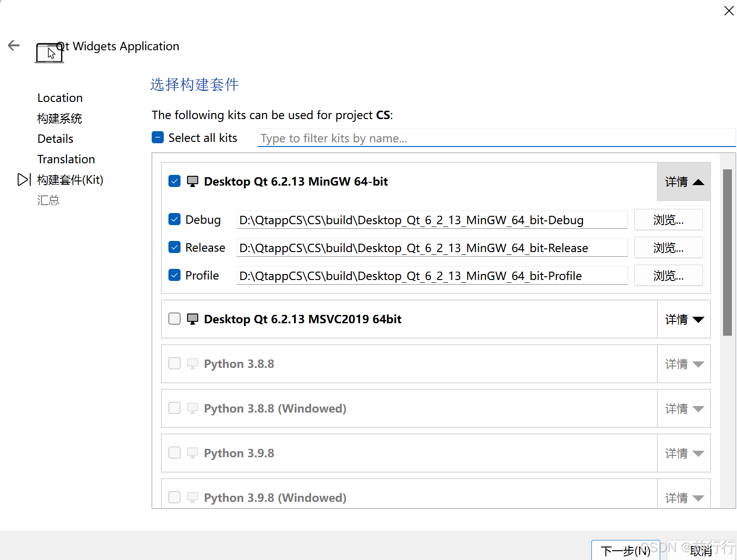
Task: Uncheck the Release build configuration
Action: tap(174, 247)
